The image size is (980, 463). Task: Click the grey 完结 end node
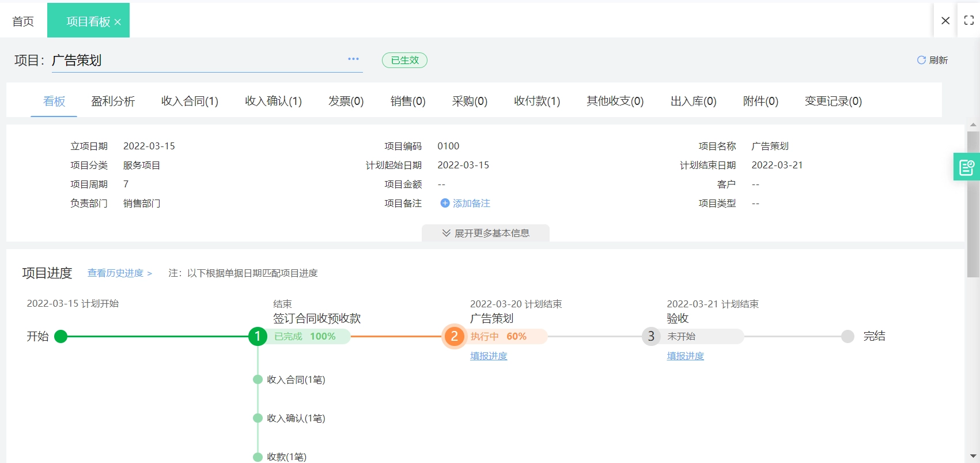tap(847, 336)
